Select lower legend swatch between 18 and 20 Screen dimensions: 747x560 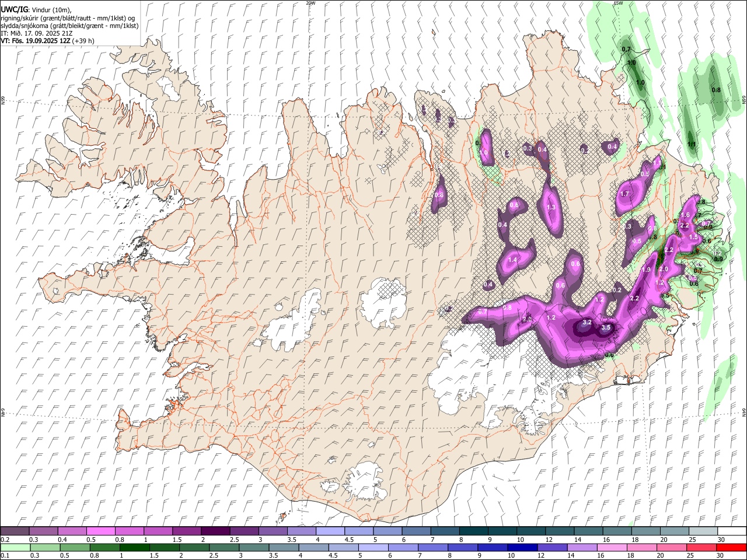click(643, 547)
